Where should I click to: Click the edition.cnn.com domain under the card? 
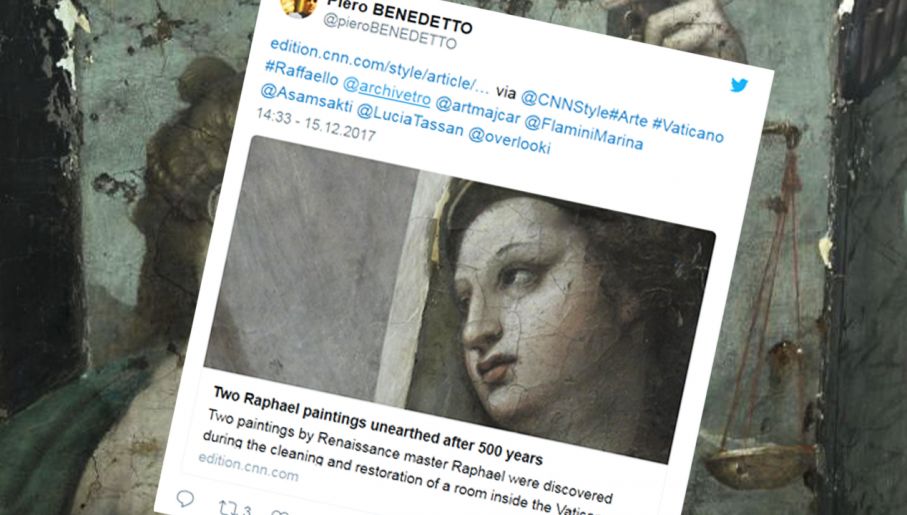pos(248,468)
